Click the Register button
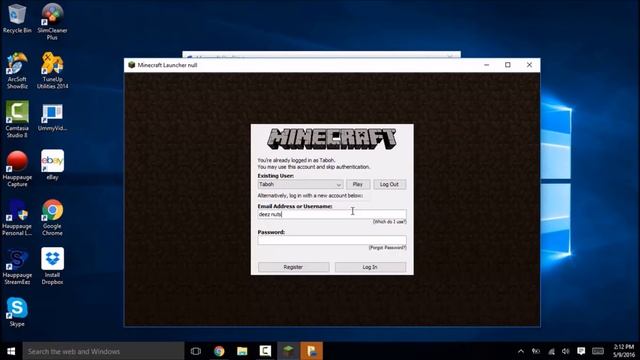 tap(293, 267)
